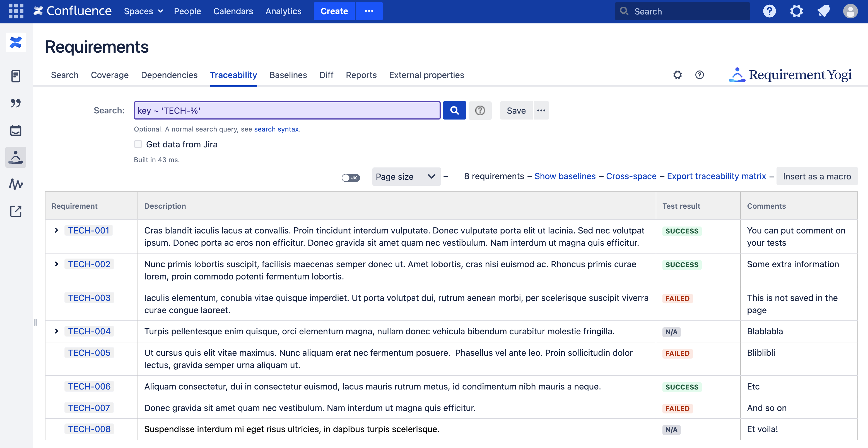This screenshot has height=448, width=868.
Task: Click the search query help icon
Action: click(x=480, y=110)
